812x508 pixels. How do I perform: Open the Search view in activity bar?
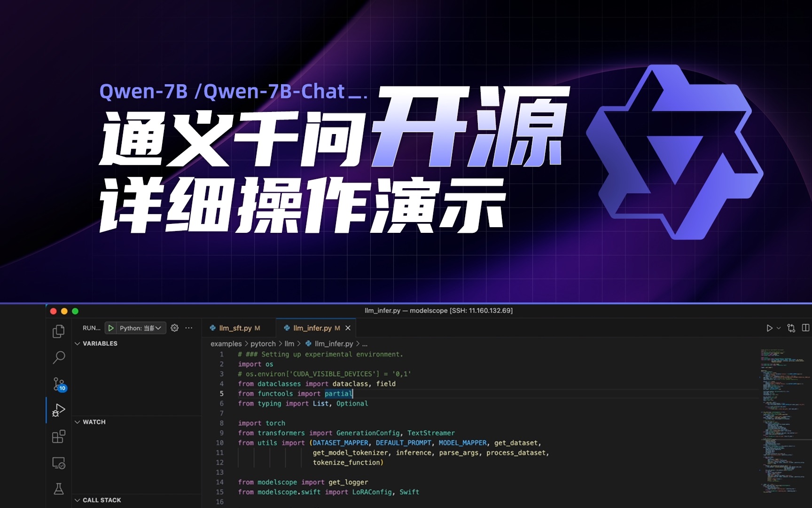(58, 357)
